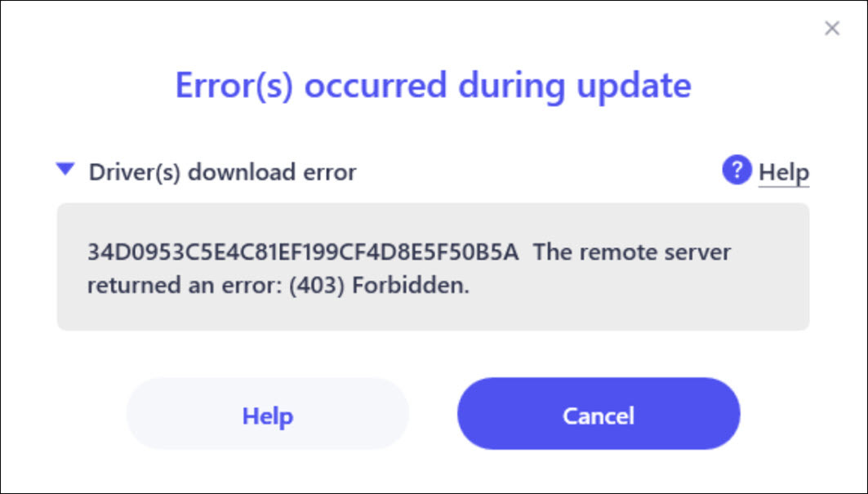868x494 pixels.
Task: Click the blue question mark help icon
Action: click(737, 171)
